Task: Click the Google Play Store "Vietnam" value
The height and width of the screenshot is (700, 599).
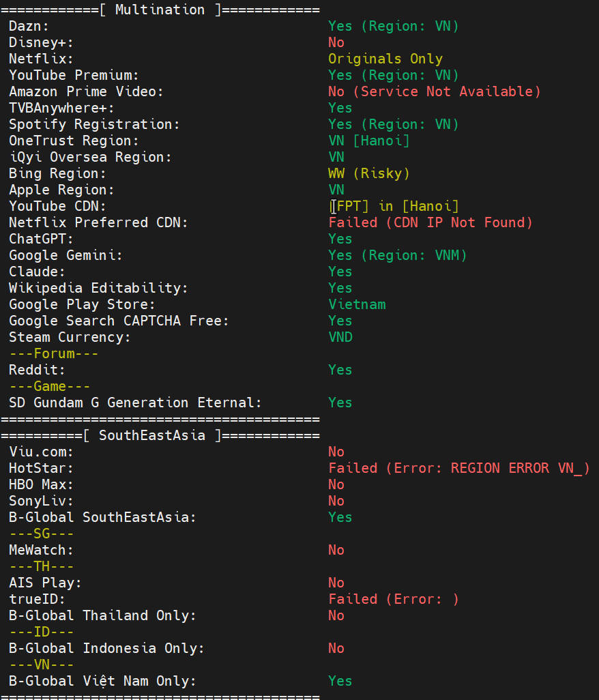Action: pos(357,304)
